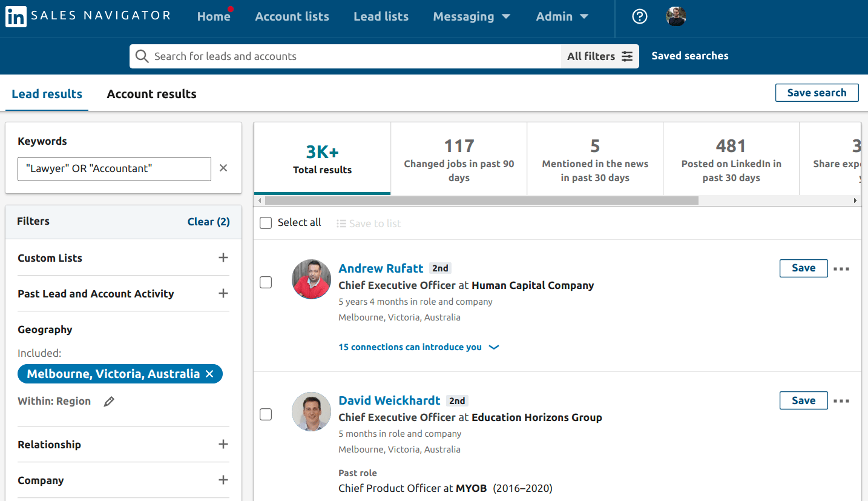Image resolution: width=868 pixels, height=501 pixels.
Task: Go to the Home menu item
Action: pos(214,17)
